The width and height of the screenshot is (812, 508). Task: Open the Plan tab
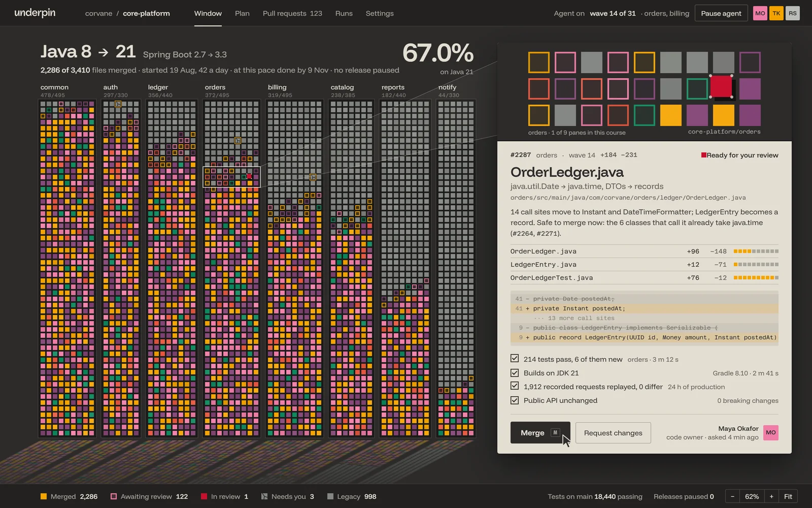(x=242, y=13)
